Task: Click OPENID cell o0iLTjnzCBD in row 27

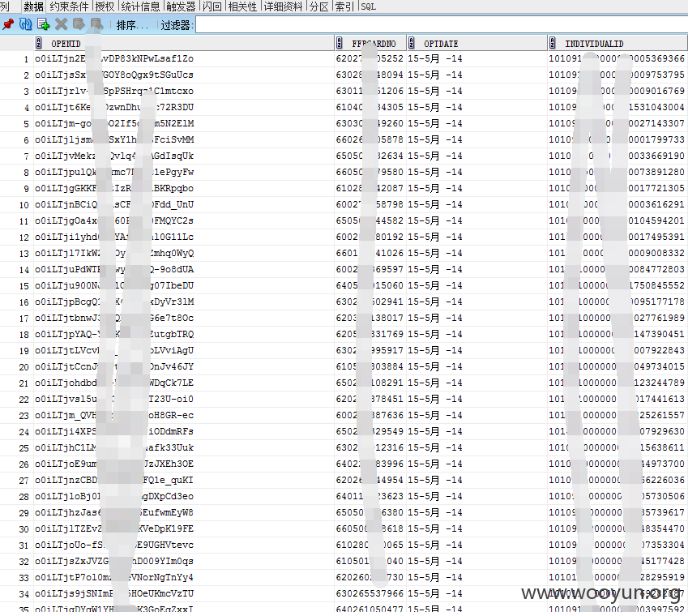Action: point(184,481)
